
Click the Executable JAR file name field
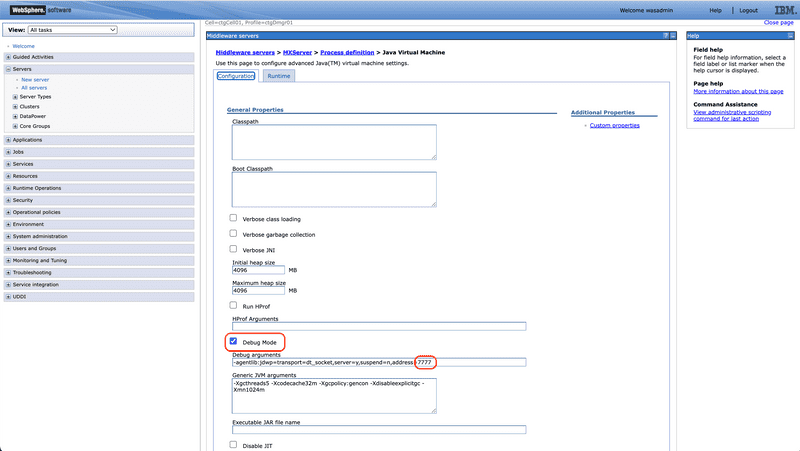[379, 430]
